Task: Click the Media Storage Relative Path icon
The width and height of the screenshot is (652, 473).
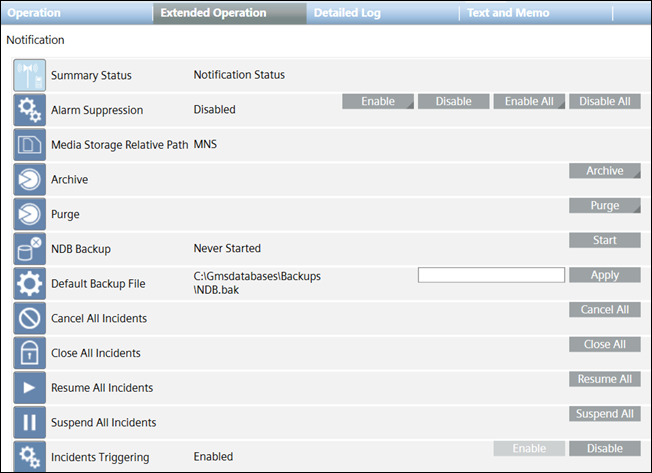Action: 30,145
